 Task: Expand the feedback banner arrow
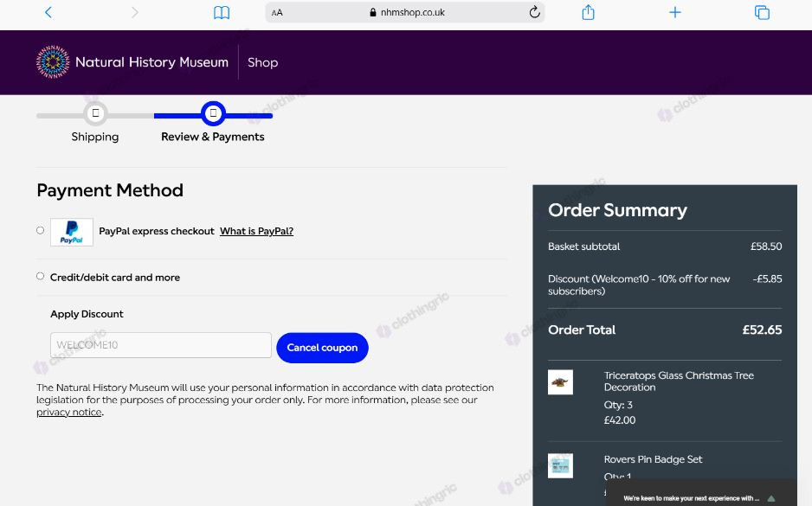coord(771,498)
